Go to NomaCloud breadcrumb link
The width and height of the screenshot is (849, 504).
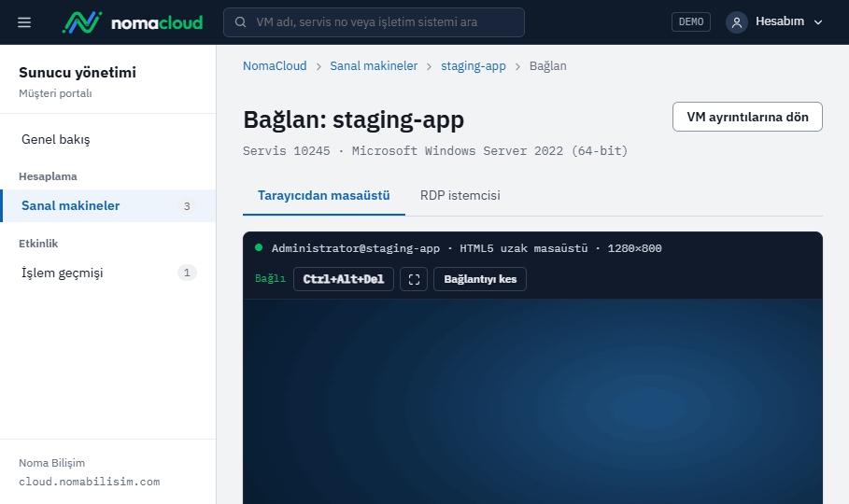(x=275, y=66)
